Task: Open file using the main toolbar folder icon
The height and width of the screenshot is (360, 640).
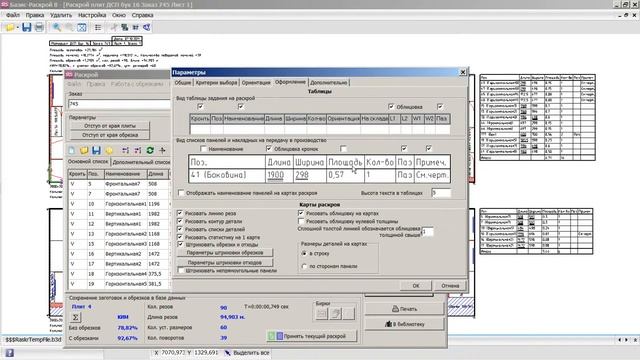Action: click(x=9, y=27)
